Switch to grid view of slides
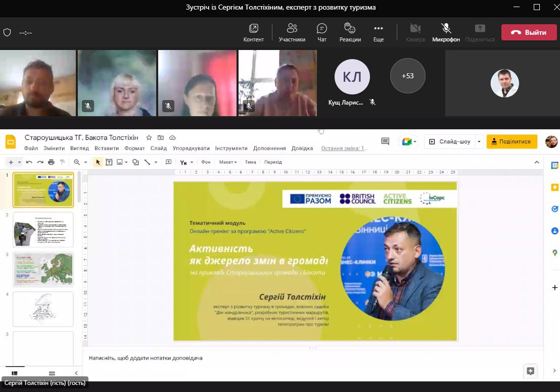This screenshot has height=392, width=560. pyautogui.click(x=52, y=373)
